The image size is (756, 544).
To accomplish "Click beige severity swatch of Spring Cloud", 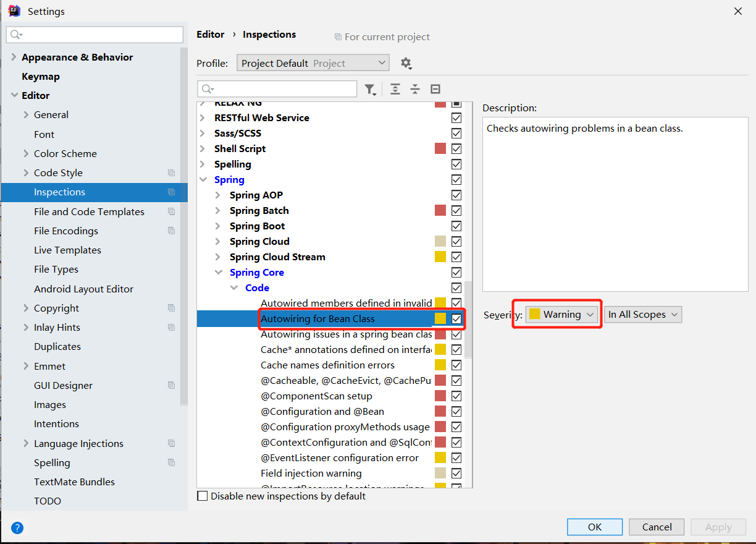I will pos(440,241).
